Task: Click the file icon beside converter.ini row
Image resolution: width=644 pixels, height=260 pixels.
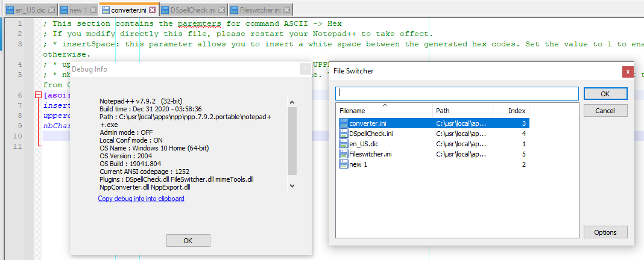Action: [343, 123]
